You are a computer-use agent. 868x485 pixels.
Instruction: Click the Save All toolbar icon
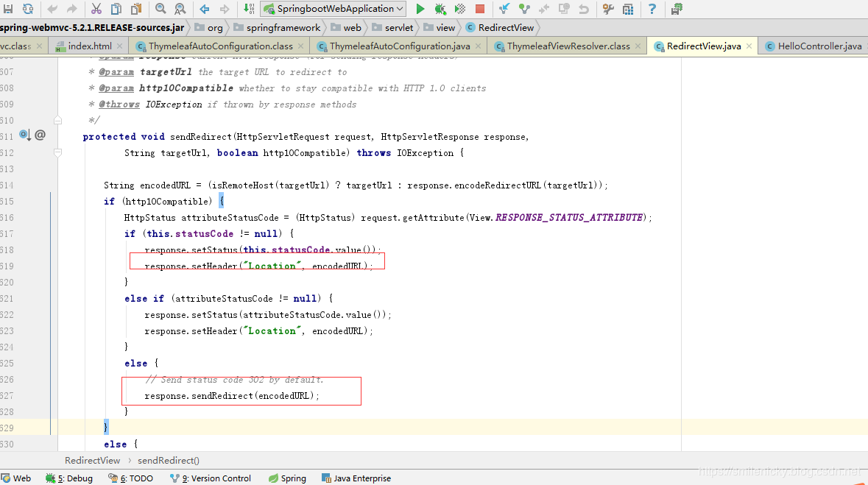pos(8,9)
